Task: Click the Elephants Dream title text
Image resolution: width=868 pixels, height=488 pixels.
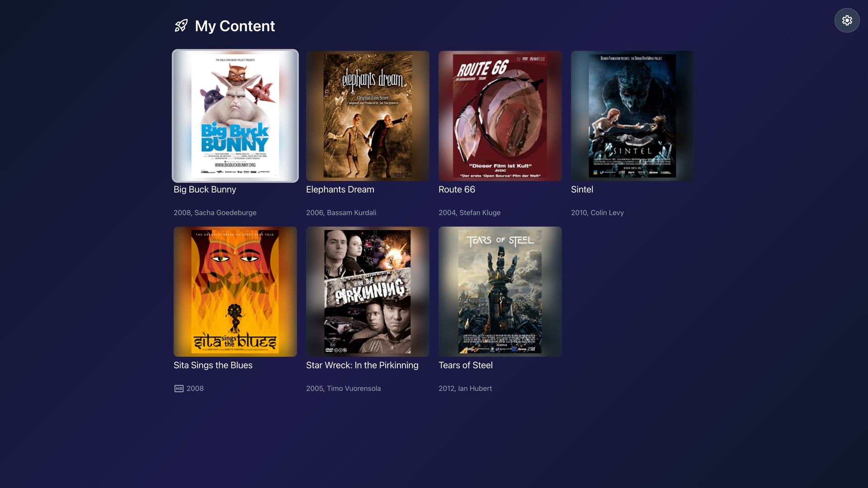Action: coord(340,190)
